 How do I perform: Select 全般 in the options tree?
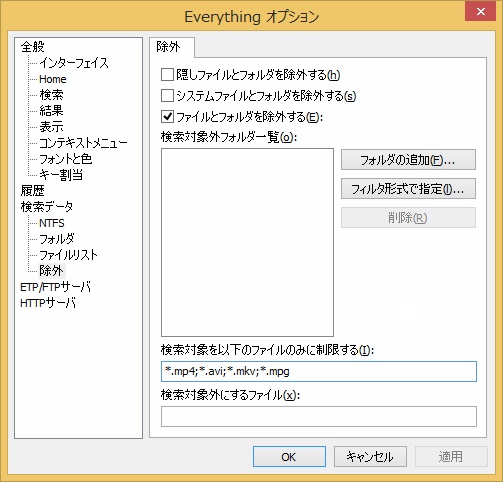[x=32, y=47]
